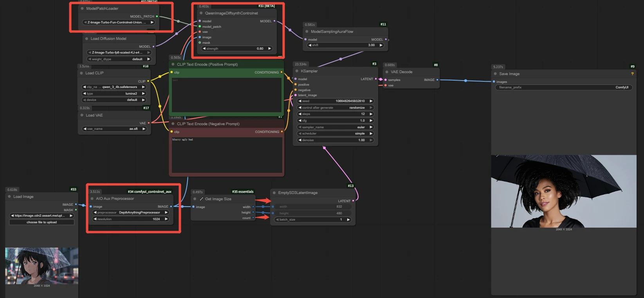This screenshot has width=644, height=298.
Task: Click the right arrow on shift value
Action: pos(381,45)
